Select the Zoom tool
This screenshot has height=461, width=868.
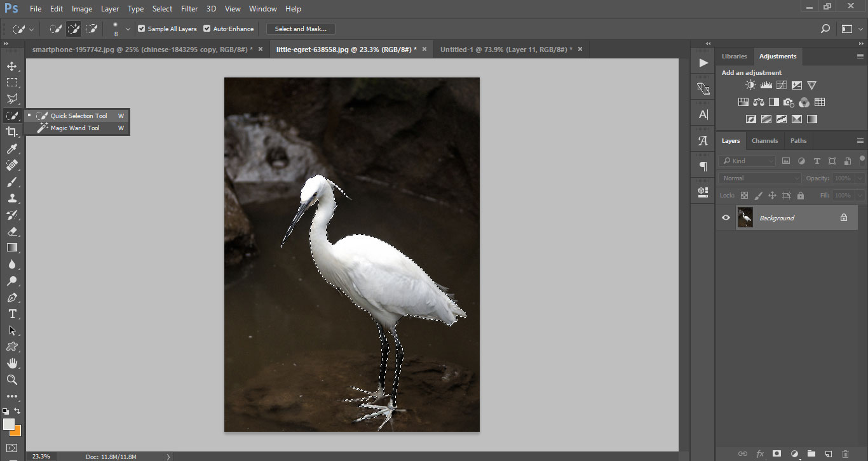coord(11,380)
